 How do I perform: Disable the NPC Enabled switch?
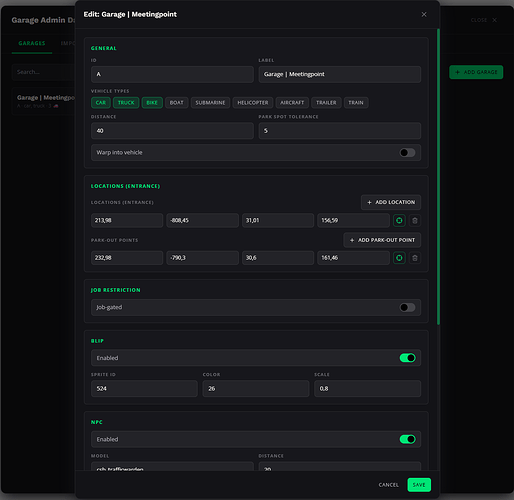coord(407,439)
